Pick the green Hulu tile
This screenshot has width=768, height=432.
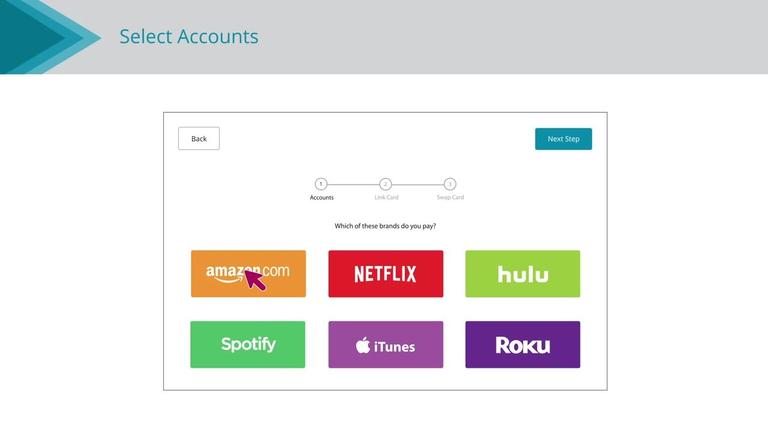522,273
